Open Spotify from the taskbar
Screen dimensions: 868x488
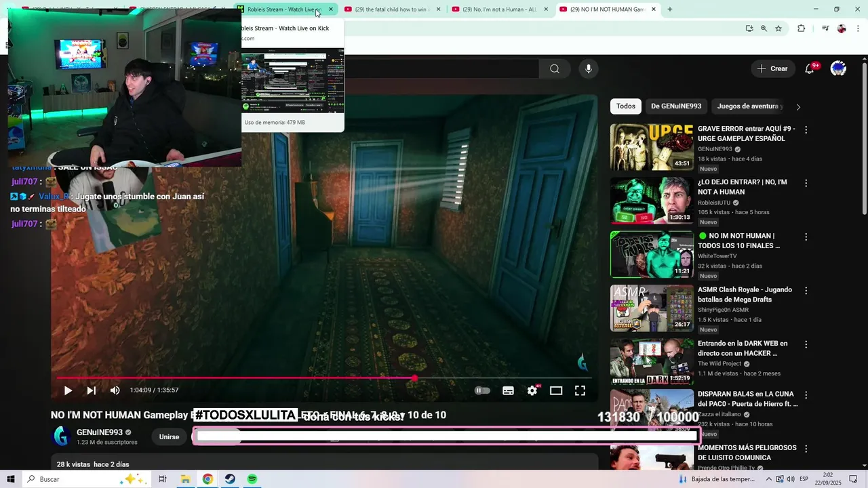coord(252,479)
